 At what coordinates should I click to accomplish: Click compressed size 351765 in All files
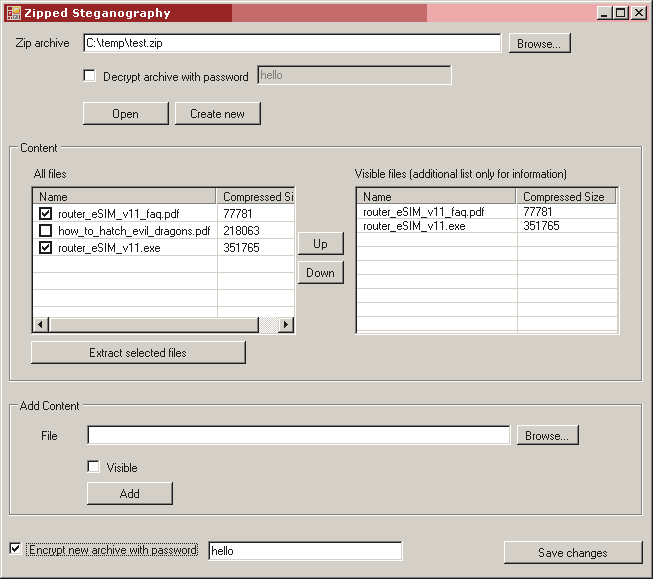point(241,248)
